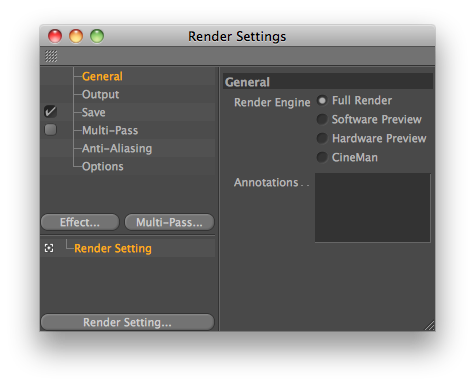Select the Render Setting preset entry

click(113, 248)
